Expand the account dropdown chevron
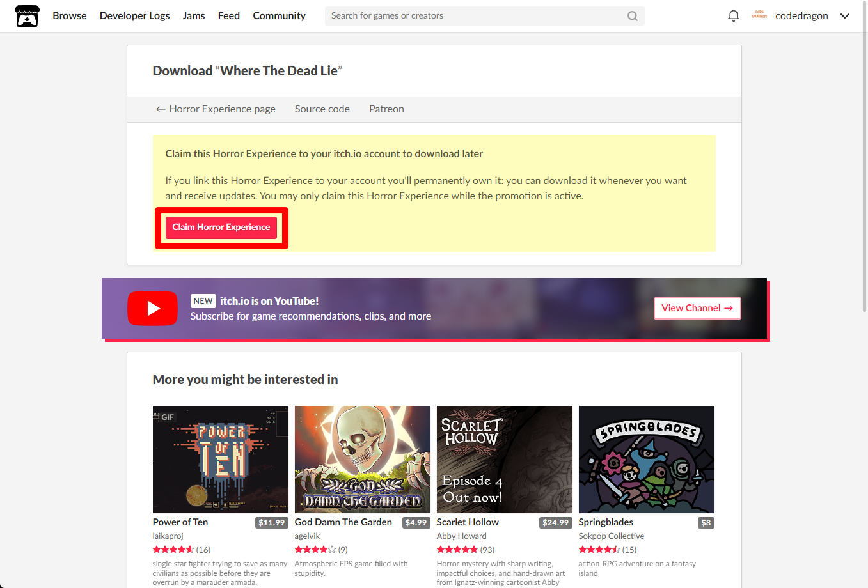 [x=845, y=16]
